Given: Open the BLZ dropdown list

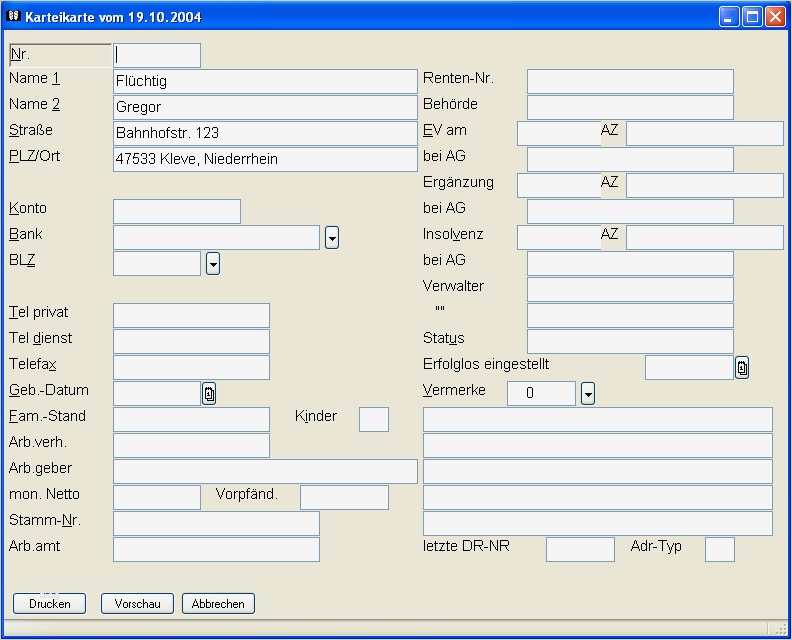Looking at the screenshot, I should coord(212,264).
